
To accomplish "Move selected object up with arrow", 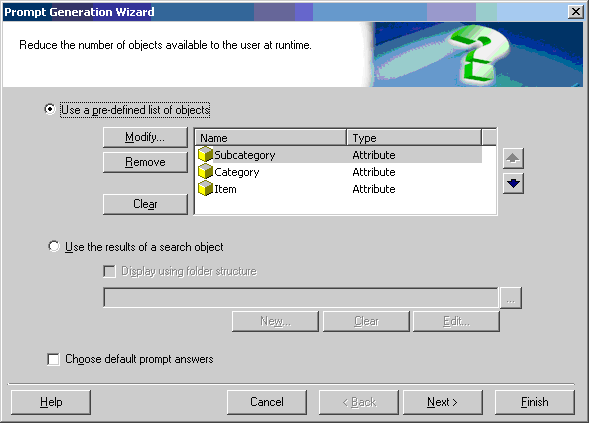I will pyautogui.click(x=513, y=158).
